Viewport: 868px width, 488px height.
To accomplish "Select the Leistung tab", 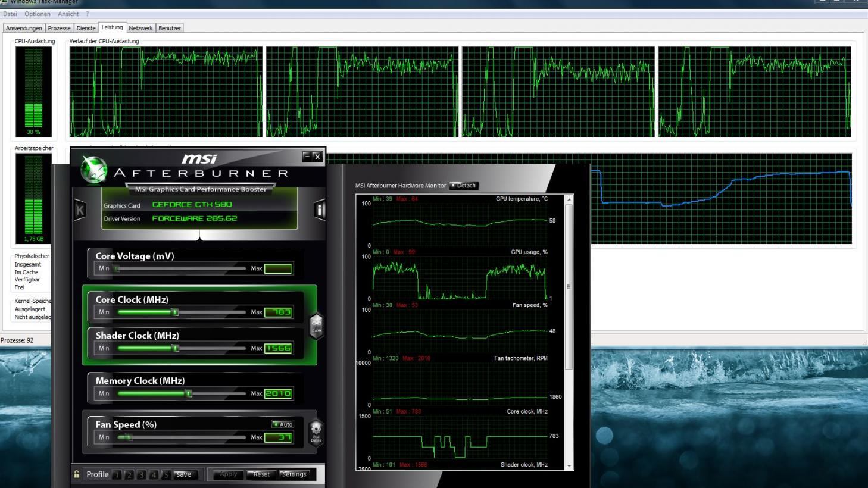I will coord(112,27).
